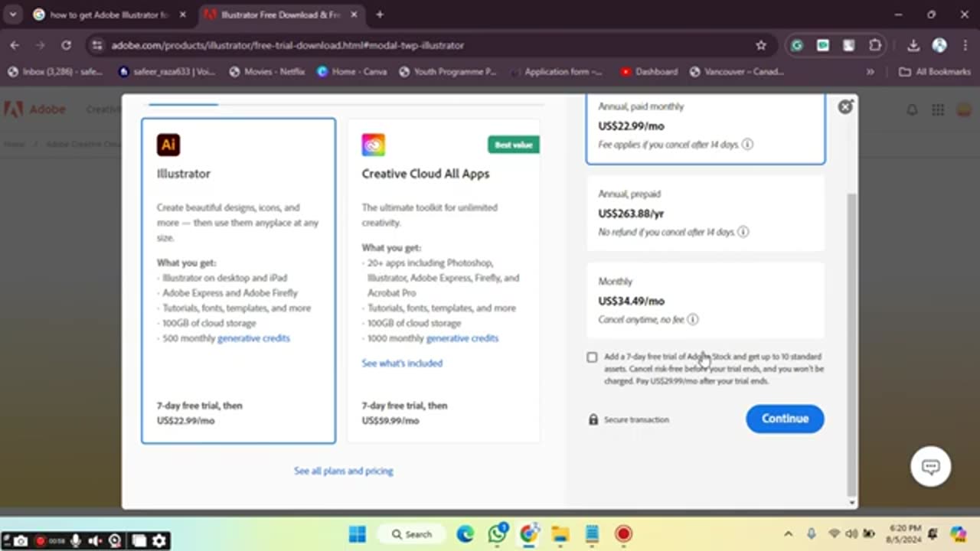Open the Youth Programme bookmark
Image resolution: width=980 pixels, height=551 pixels.
point(447,72)
